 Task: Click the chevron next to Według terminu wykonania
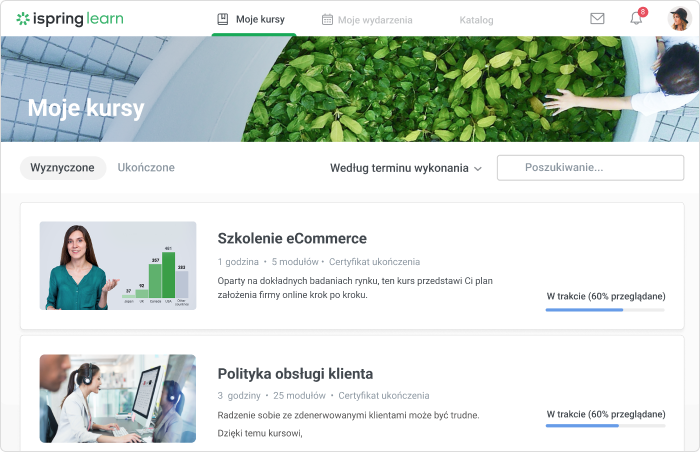coord(478,169)
